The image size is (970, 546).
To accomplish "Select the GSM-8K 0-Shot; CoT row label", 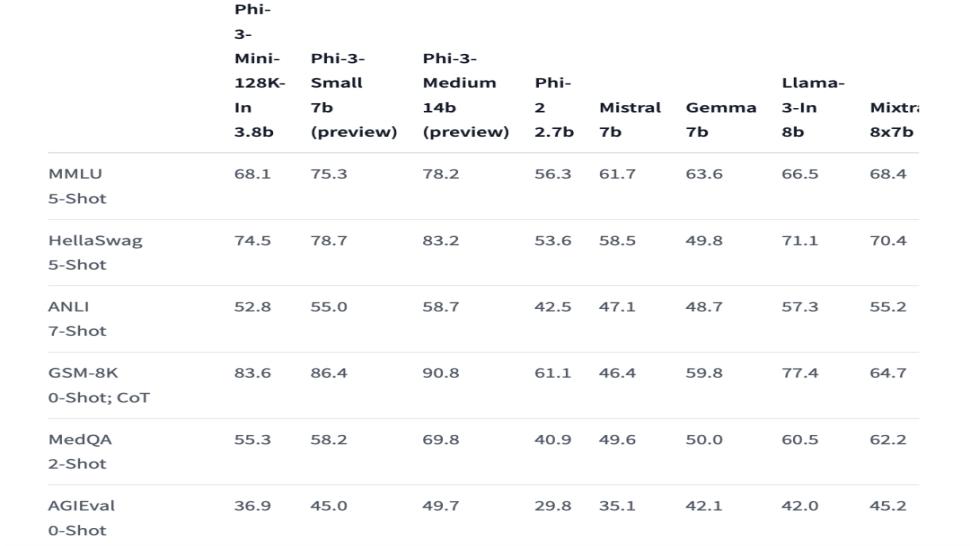I will pos(99,385).
